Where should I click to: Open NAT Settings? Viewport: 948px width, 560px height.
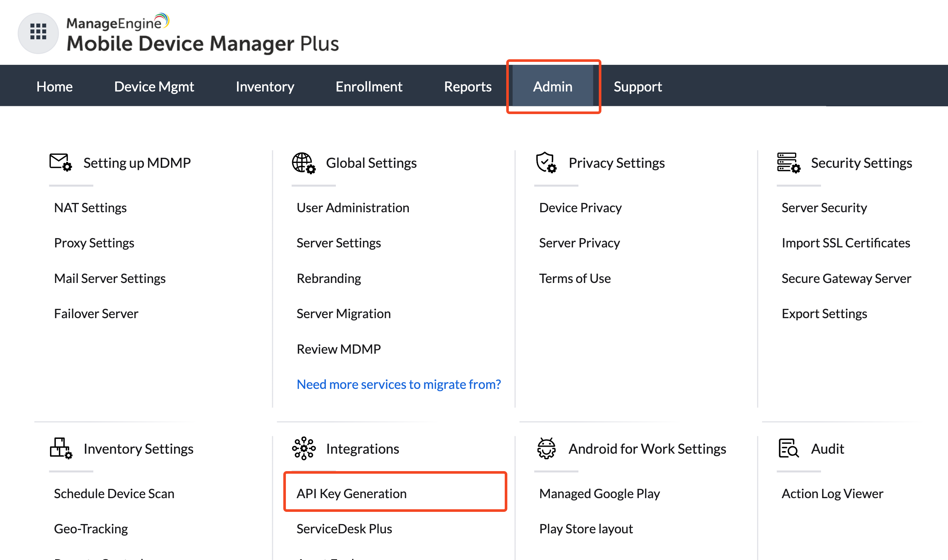[90, 207]
